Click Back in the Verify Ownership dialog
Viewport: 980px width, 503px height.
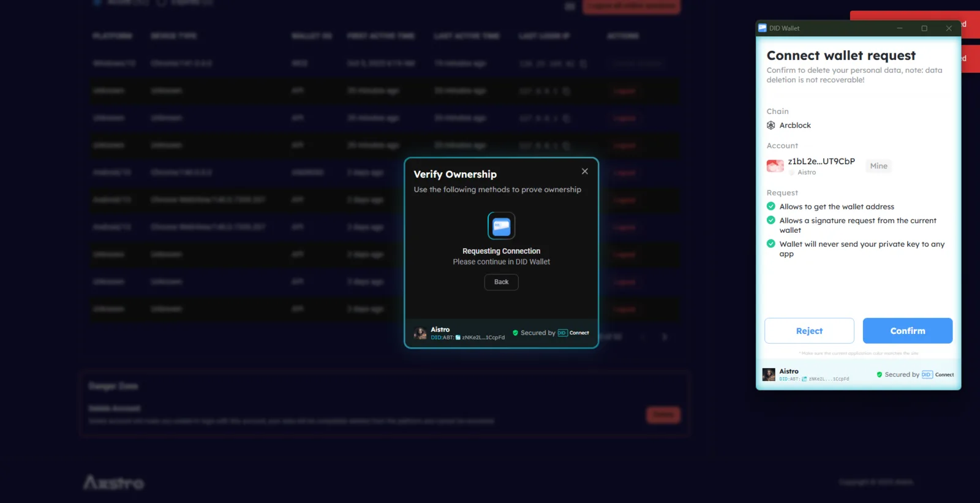pos(502,282)
